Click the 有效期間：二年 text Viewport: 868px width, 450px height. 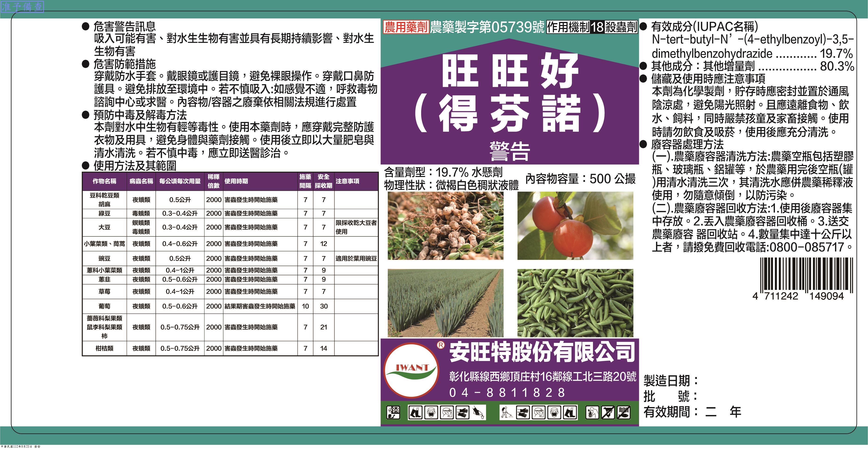pos(692,411)
